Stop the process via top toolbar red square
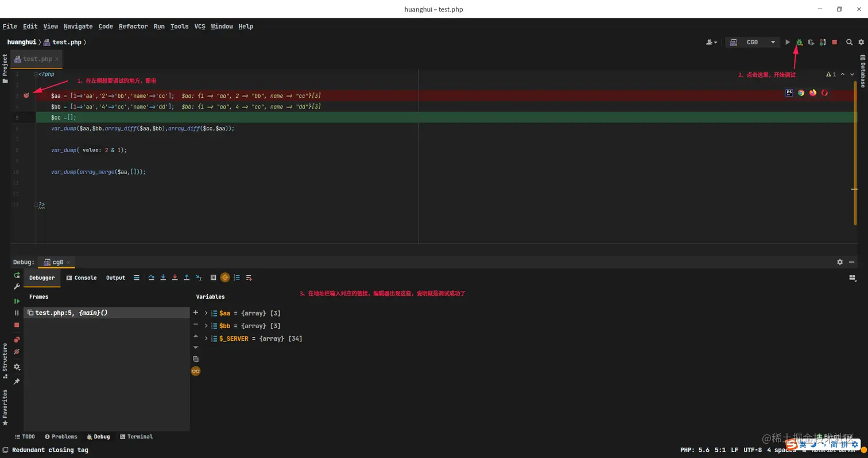This screenshot has width=868, height=458. [834, 42]
